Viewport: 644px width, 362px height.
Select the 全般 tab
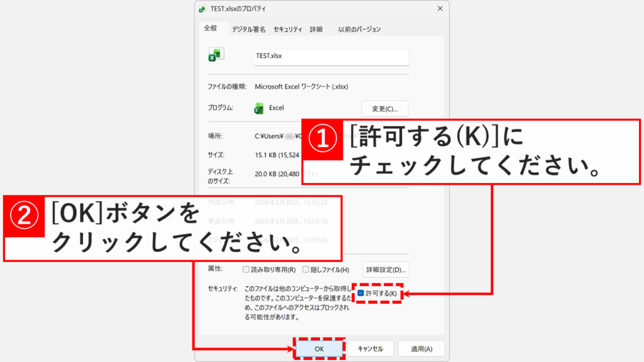[212, 29]
